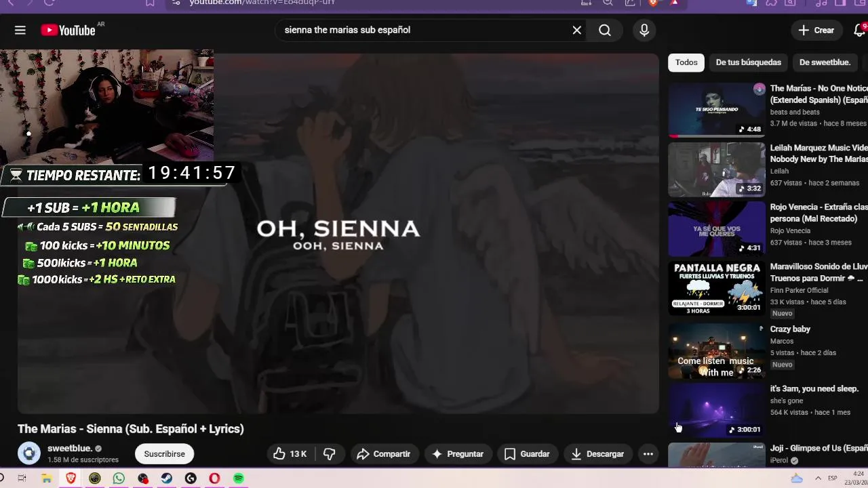Open Opera browser from the taskbar
Image resolution: width=868 pixels, height=488 pixels.
coord(214,479)
